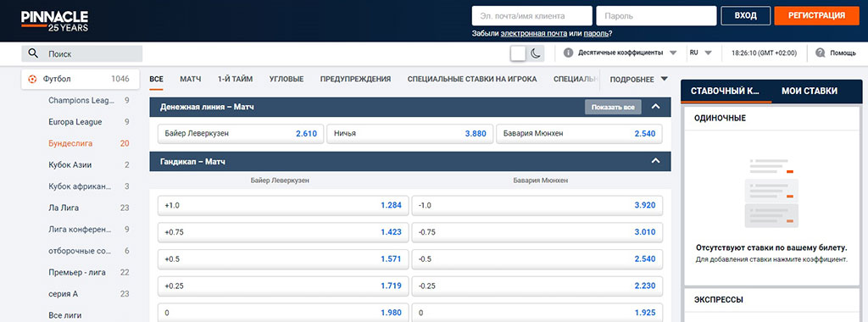Open the ПРЕДУПРЕЖДЕНИЯ tab
The height and width of the screenshot is (322, 868).
[x=355, y=79]
